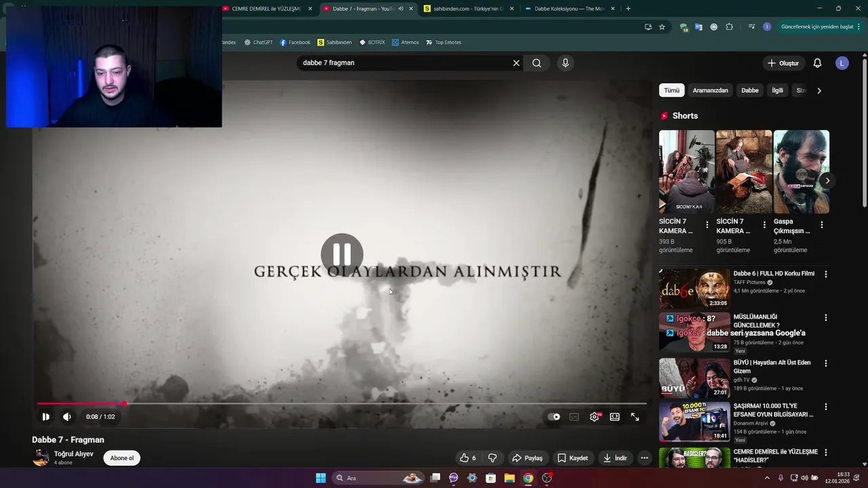Open the Aternos bookmark

pos(406,42)
